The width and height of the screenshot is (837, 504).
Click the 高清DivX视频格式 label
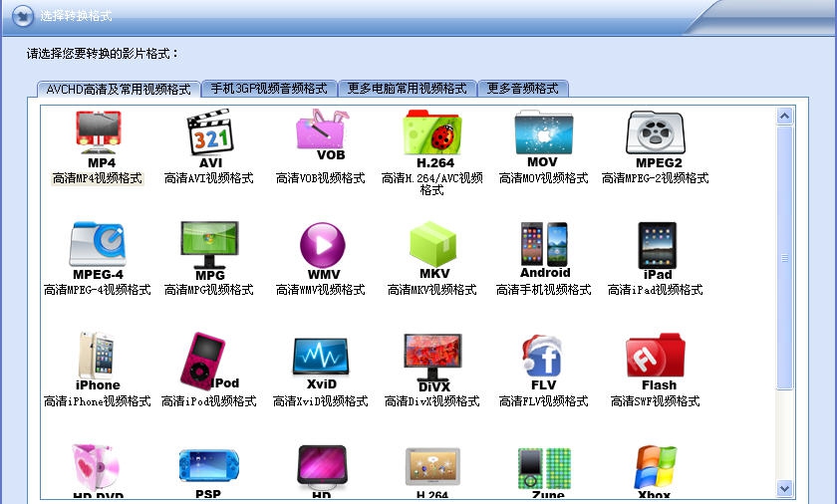tap(432, 401)
